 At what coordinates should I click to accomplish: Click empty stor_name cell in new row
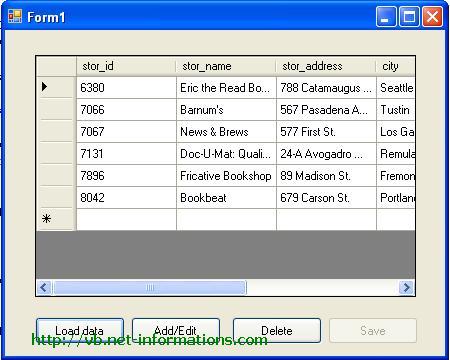(x=226, y=220)
